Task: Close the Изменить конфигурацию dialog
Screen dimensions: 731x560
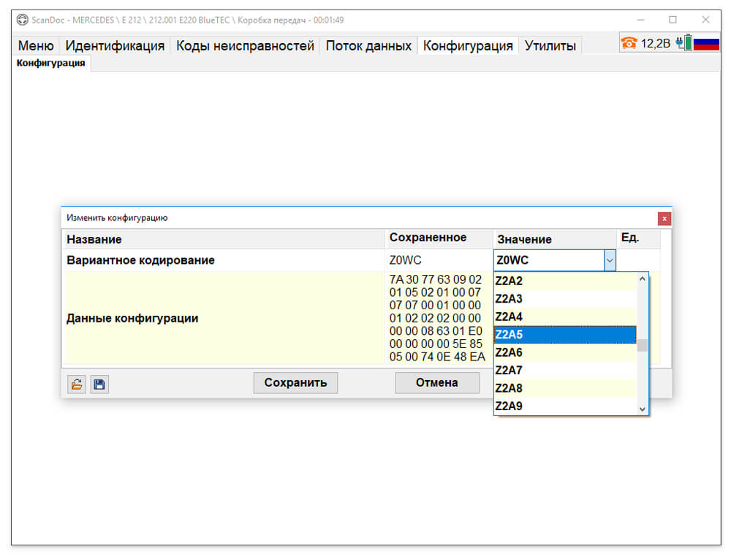Action: [x=664, y=219]
